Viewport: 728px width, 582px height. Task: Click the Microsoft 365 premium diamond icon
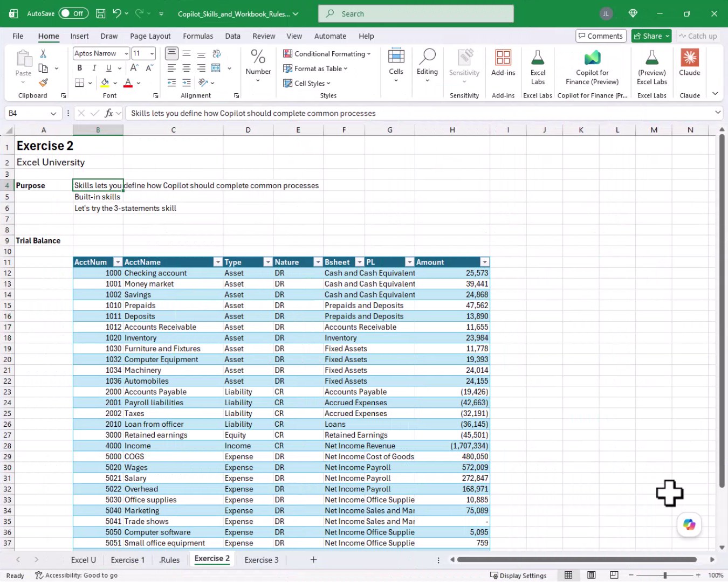(x=633, y=13)
